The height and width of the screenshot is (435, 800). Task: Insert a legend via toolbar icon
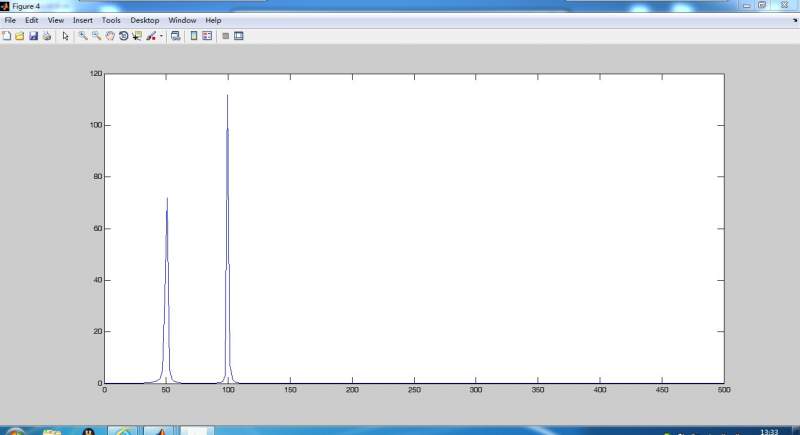(x=207, y=36)
